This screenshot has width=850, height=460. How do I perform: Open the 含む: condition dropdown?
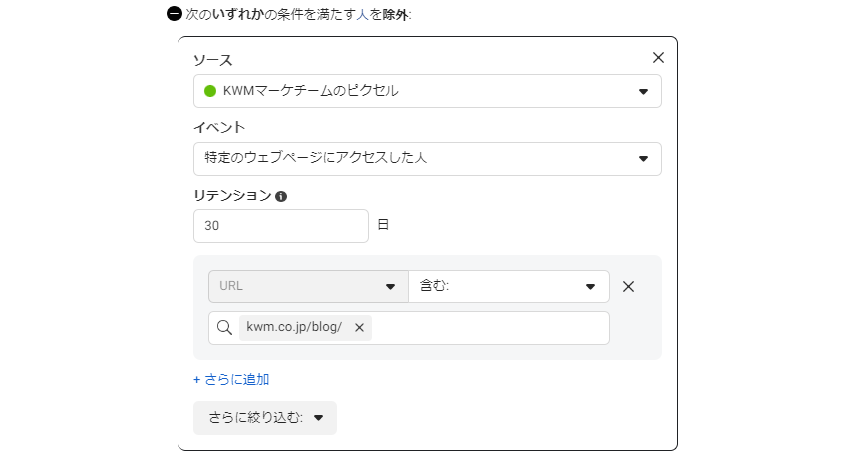[x=509, y=287]
